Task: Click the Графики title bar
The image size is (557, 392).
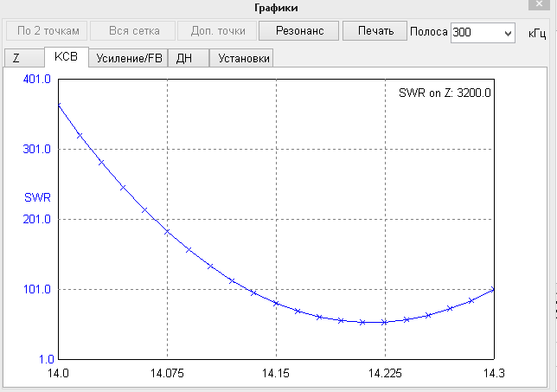Action: 277,8
